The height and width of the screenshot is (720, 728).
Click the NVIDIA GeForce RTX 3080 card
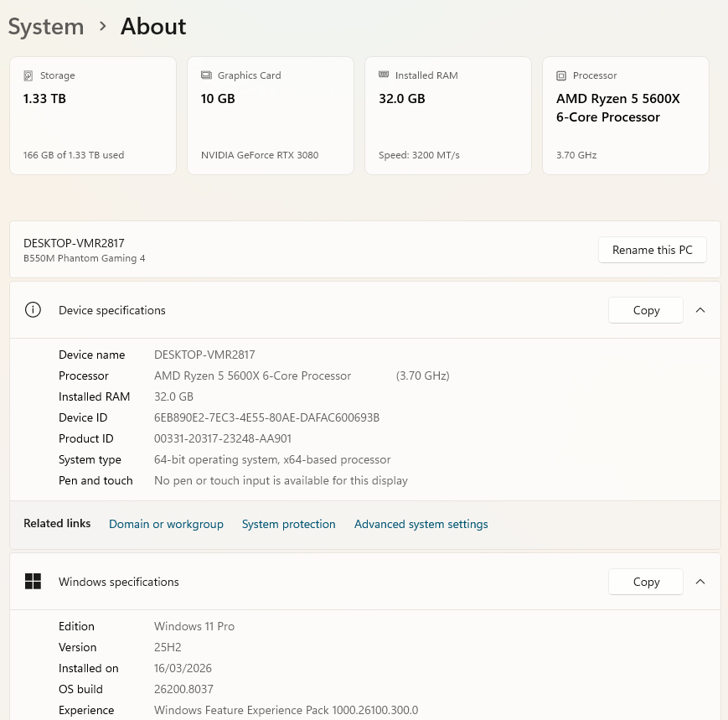pos(270,115)
